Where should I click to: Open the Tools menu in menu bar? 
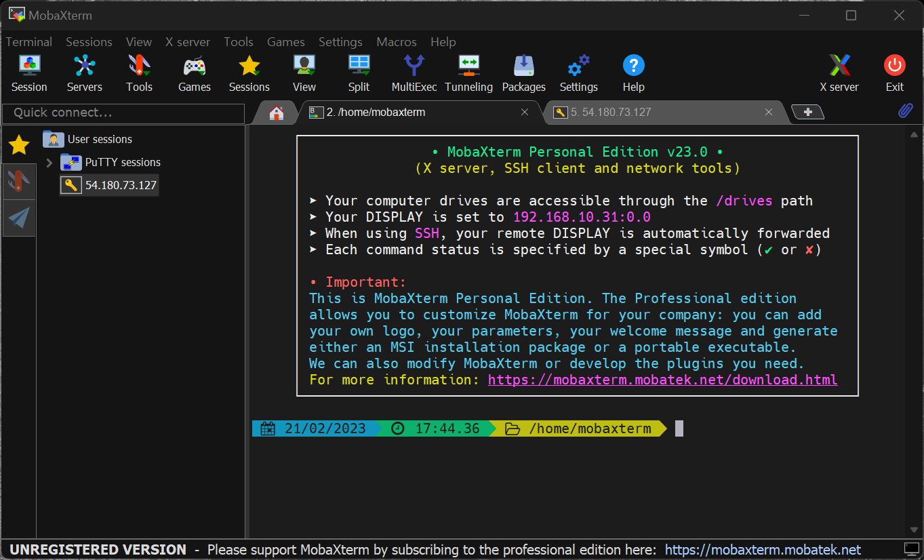(239, 42)
